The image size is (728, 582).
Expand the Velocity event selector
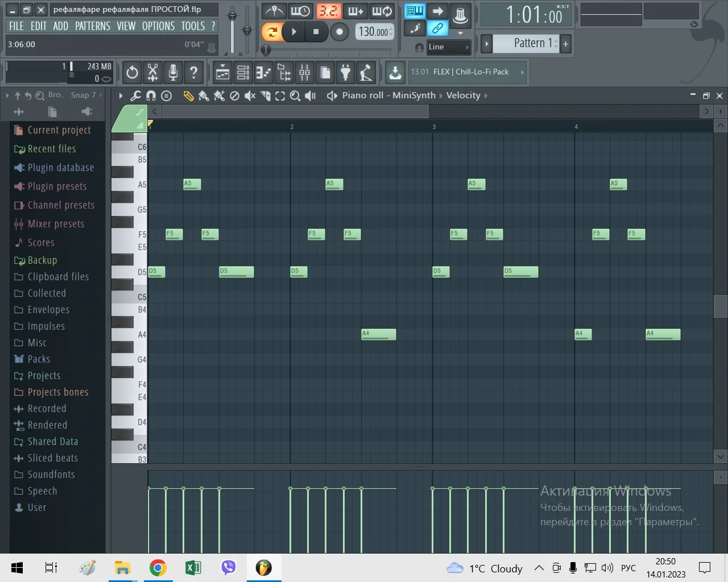click(464, 95)
